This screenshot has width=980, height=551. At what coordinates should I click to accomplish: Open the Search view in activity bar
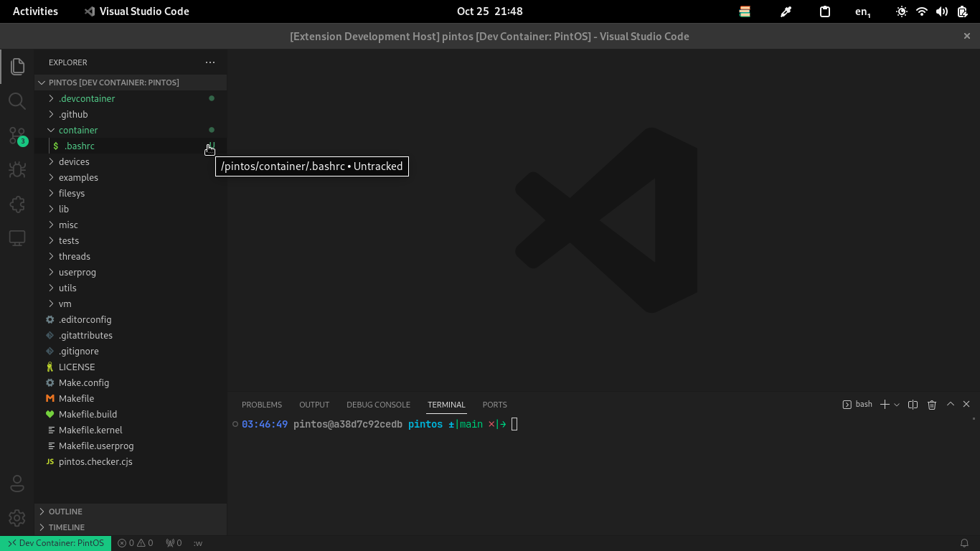(17, 100)
